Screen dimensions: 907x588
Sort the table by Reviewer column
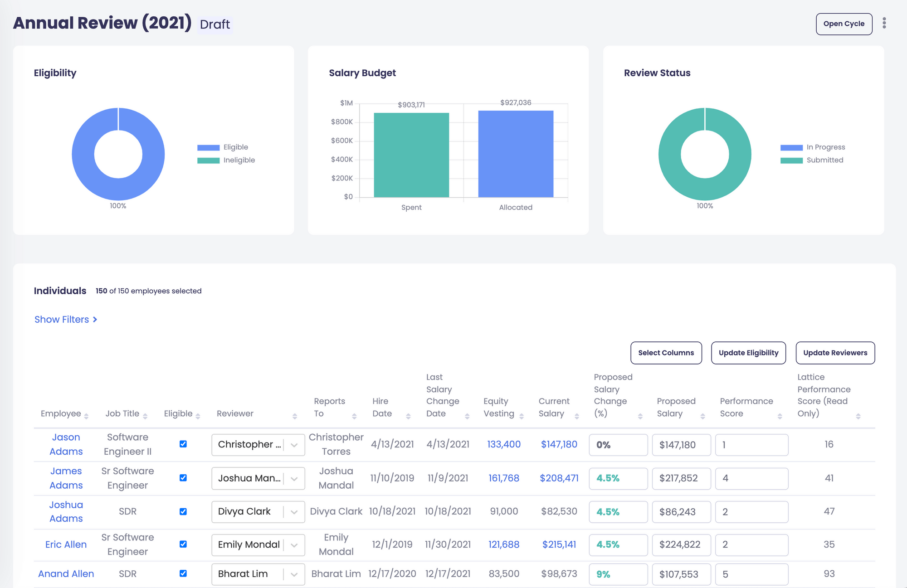[x=295, y=414]
